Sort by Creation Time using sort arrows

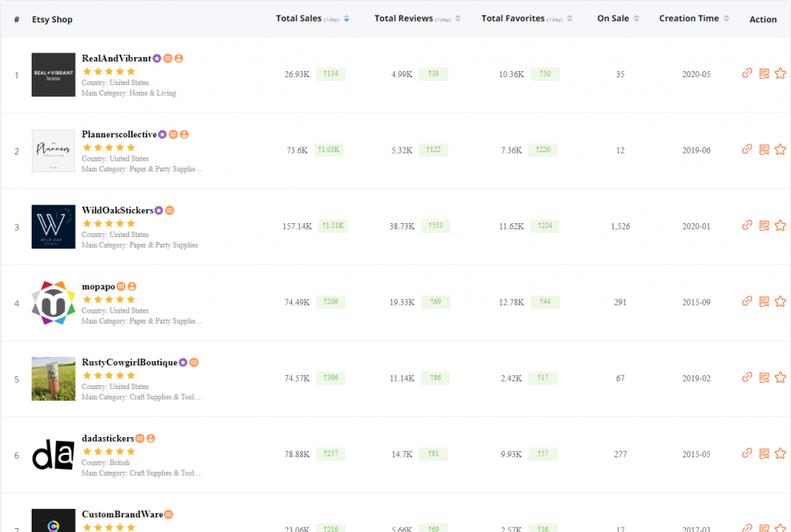coord(726,19)
